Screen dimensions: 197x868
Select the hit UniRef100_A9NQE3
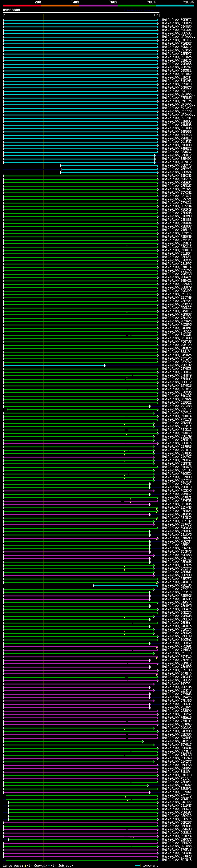[177, 139]
